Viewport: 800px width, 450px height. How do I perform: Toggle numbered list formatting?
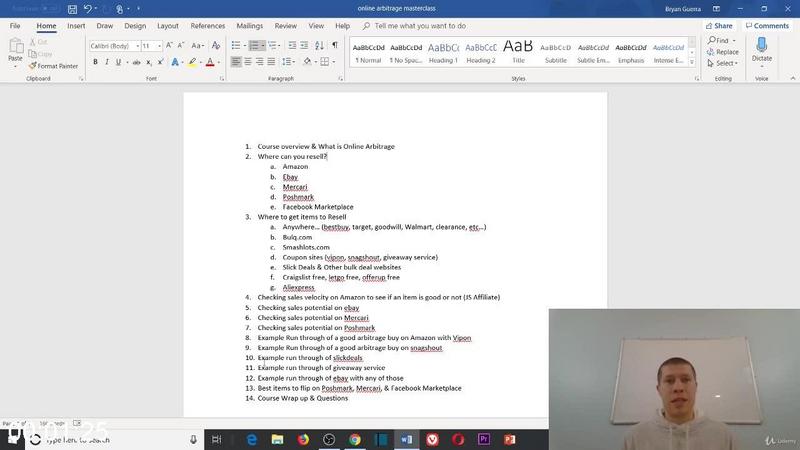point(254,45)
